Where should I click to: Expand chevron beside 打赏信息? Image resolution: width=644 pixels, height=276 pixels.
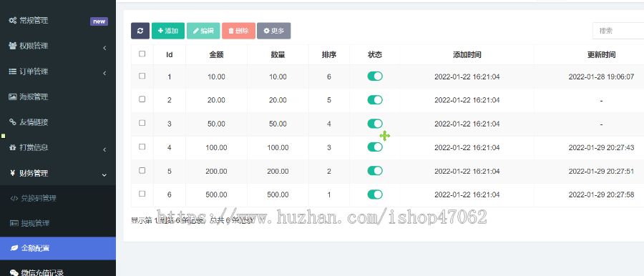click(x=104, y=150)
